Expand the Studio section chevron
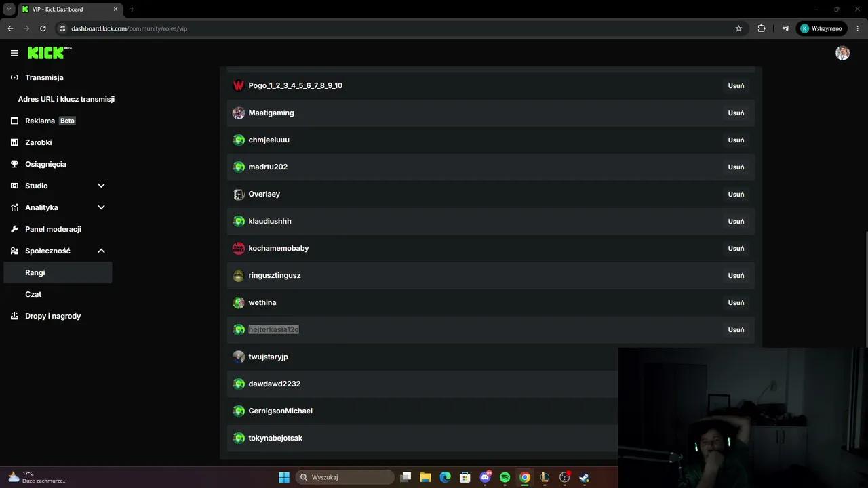Image resolution: width=868 pixels, height=488 pixels. (101, 186)
